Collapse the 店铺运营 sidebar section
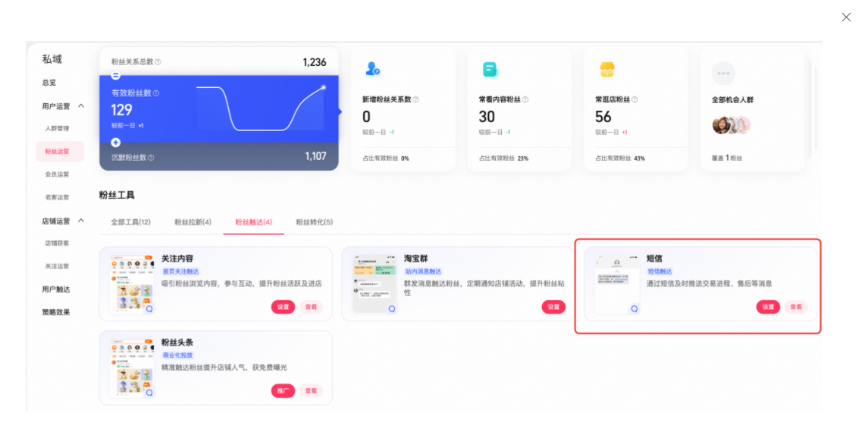This screenshot has height=432, width=868. [x=81, y=221]
